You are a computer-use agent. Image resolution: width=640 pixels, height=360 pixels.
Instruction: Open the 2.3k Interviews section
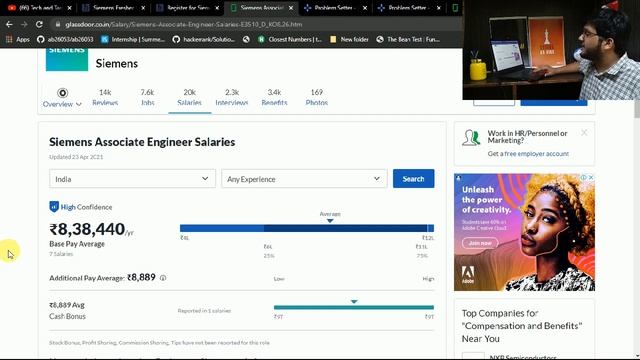point(232,97)
